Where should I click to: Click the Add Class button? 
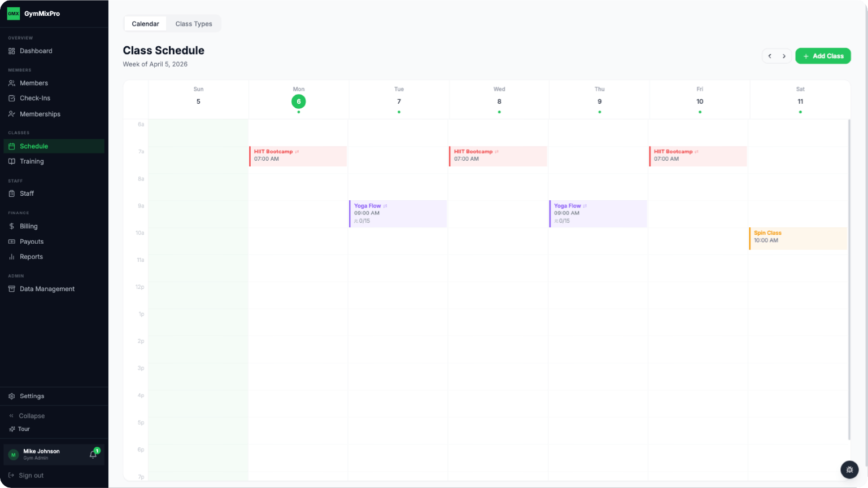[823, 56]
